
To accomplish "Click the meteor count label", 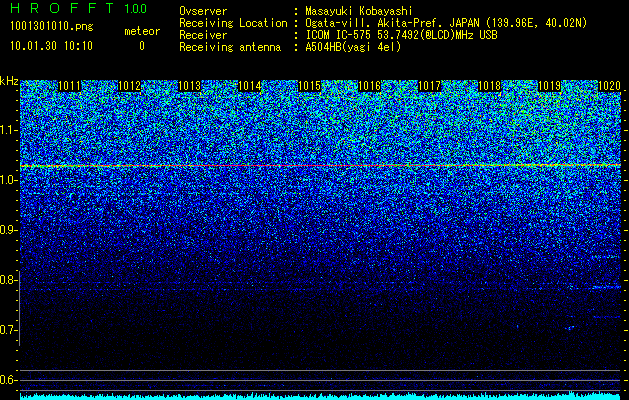I will point(142,31).
